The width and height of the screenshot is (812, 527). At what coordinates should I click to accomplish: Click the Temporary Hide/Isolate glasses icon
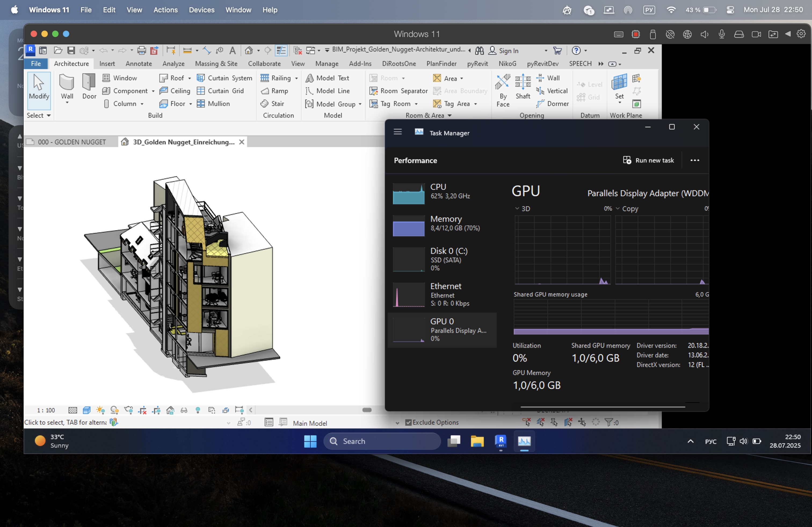[x=184, y=410]
